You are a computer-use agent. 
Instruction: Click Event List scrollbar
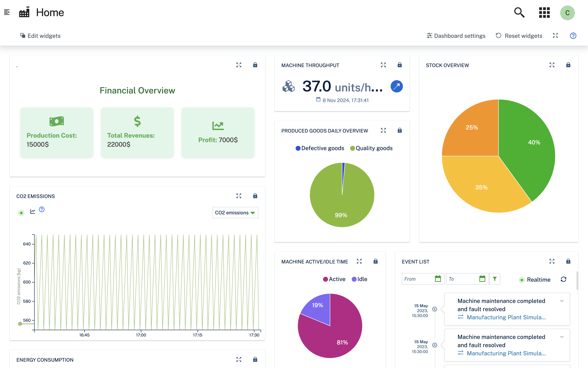[x=577, y=281]
